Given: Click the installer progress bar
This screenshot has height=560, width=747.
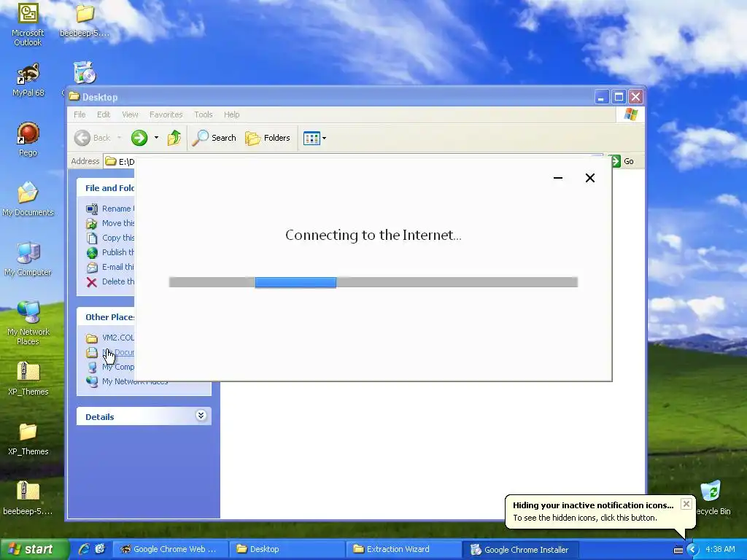Looking at the screenshot, I should point(373,282).
